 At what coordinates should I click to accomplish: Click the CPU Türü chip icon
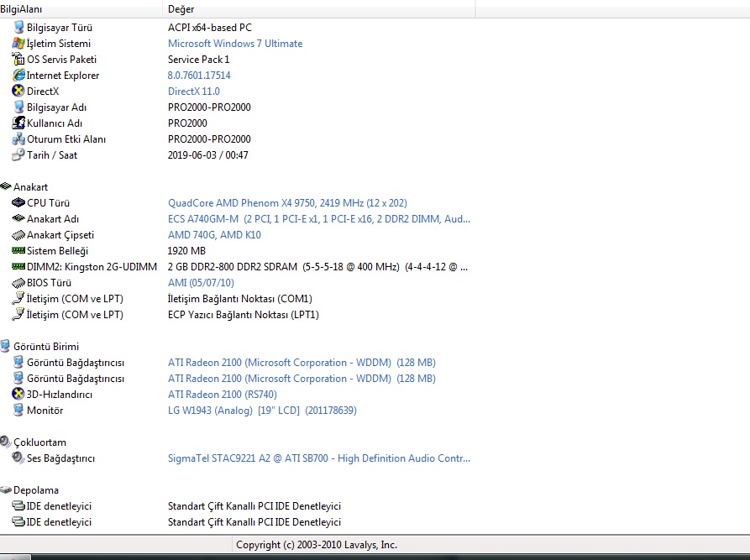click(18, 203)
